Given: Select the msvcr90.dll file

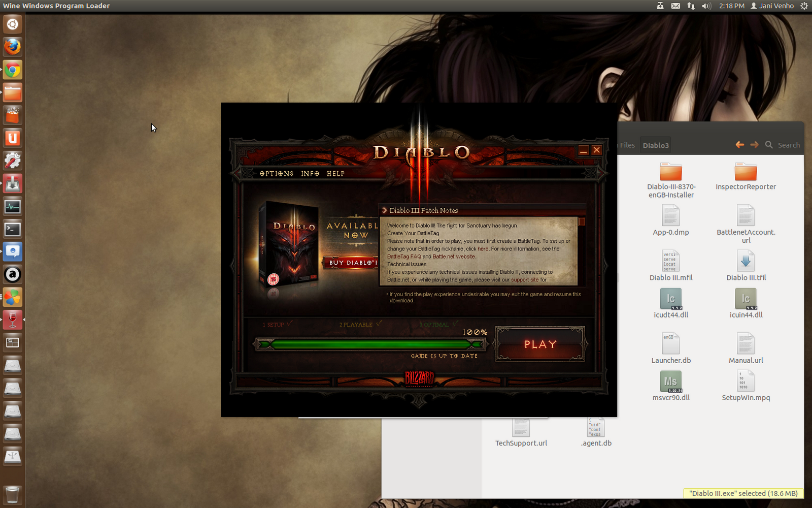Looking at the screenshot, I should [671, 386].
